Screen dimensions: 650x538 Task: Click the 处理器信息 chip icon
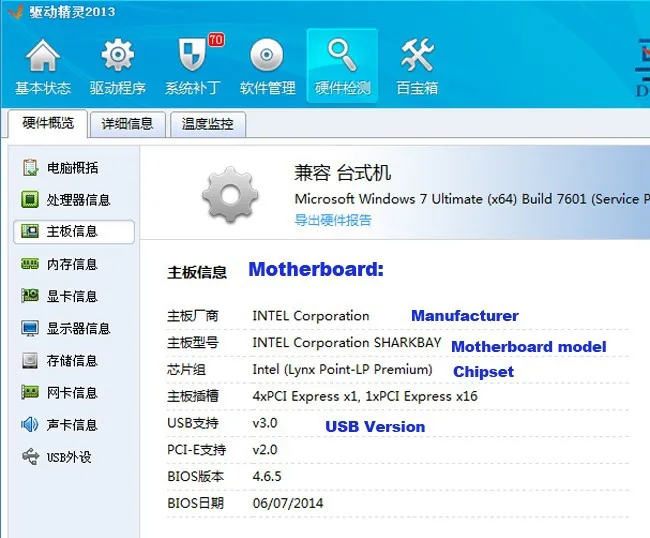30,199
